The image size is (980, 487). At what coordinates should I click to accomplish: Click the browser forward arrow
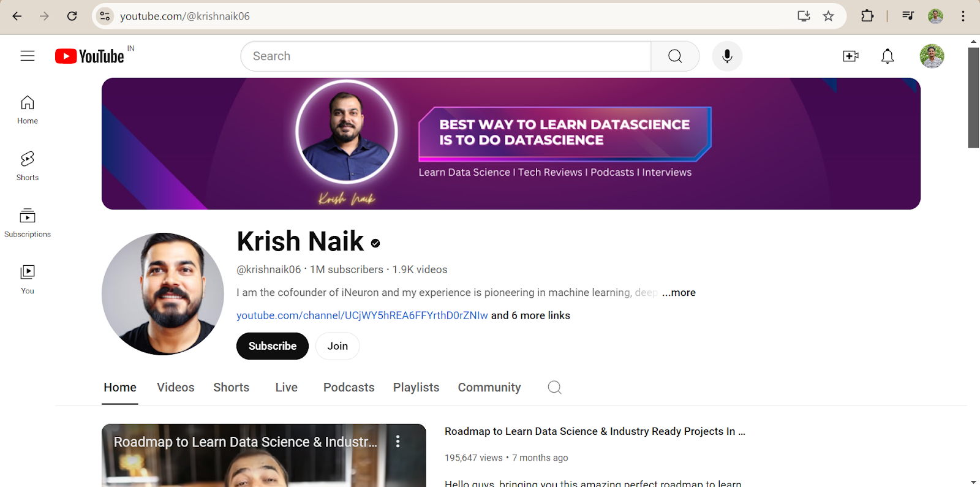click(44, 16)
